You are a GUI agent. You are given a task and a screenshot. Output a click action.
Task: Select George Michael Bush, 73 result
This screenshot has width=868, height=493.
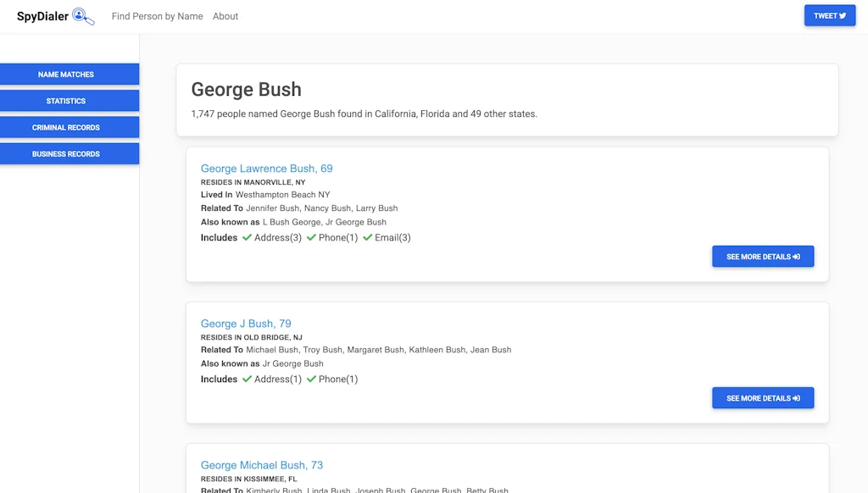[x=261, y=465]
